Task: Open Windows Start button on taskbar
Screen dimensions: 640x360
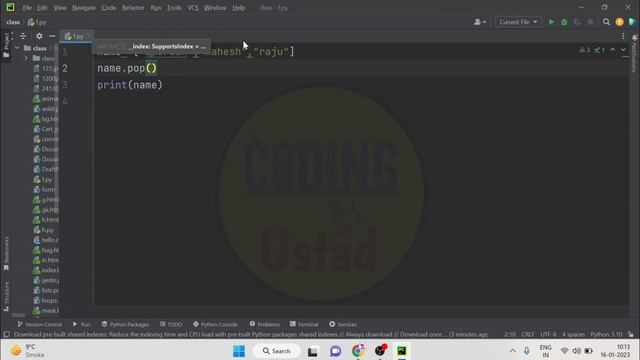Action: 239,351
